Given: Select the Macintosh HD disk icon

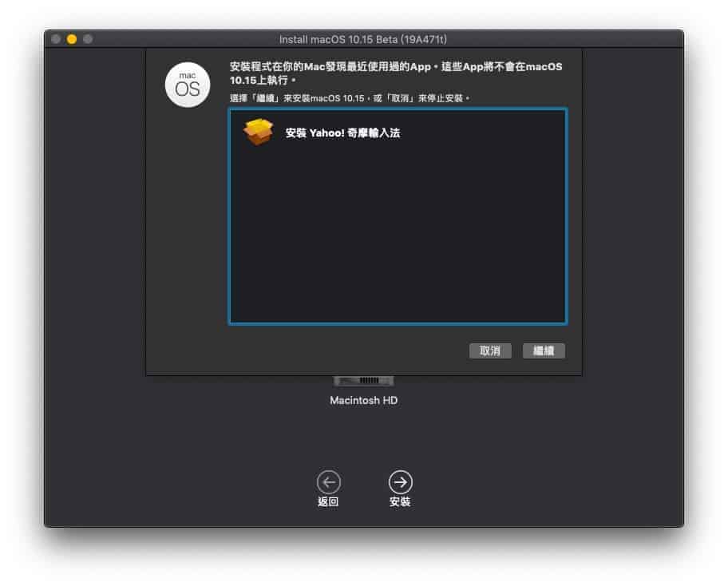Looking at the screenshot, I should (363, 381).
